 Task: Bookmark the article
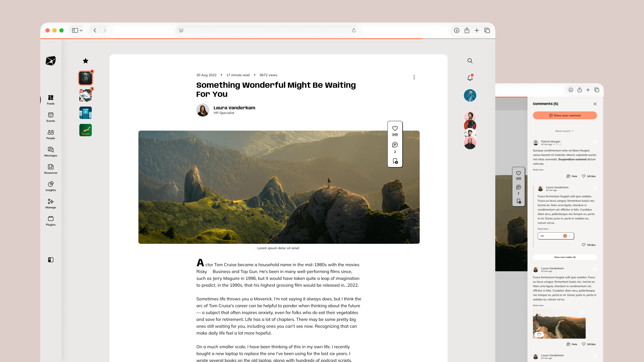tap(395, 161)
